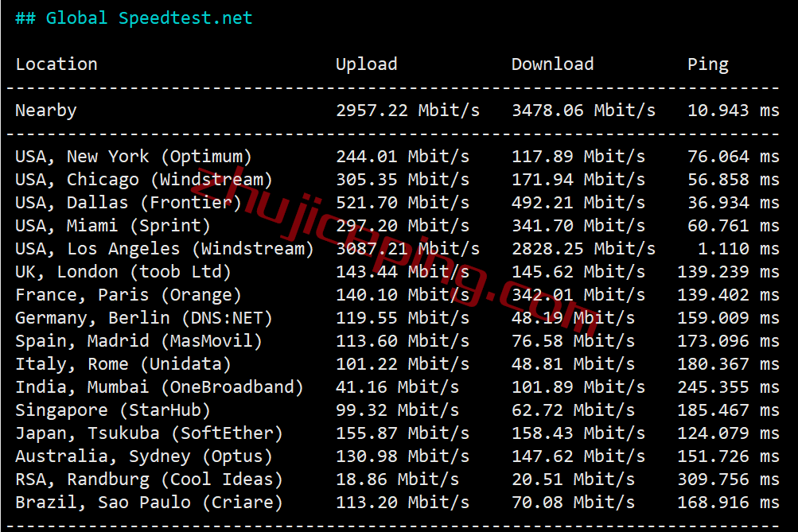Select the USA, New York (Optimum) row
Screen dimensions: 798x532
pyautogui.click(x=397, y=157)
